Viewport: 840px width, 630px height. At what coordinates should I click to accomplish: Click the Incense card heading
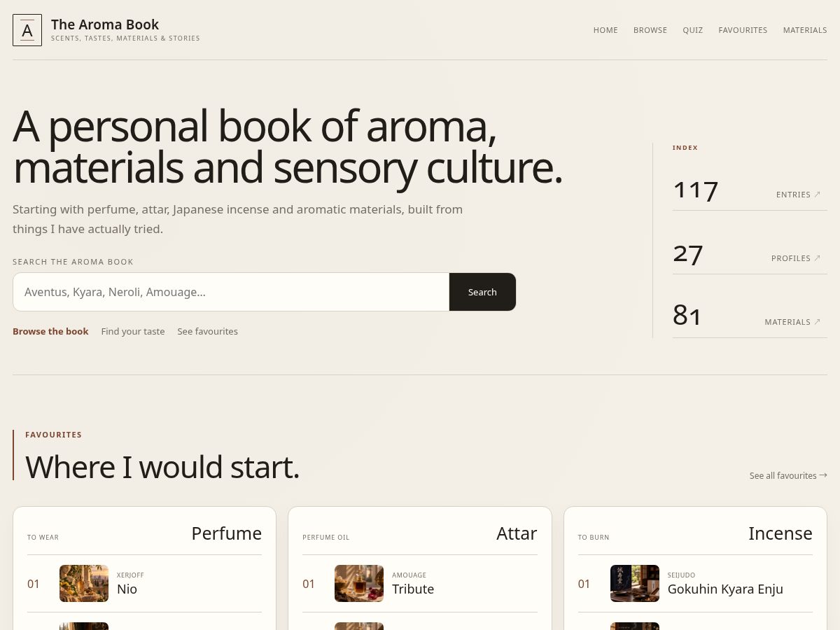(780, 533)
